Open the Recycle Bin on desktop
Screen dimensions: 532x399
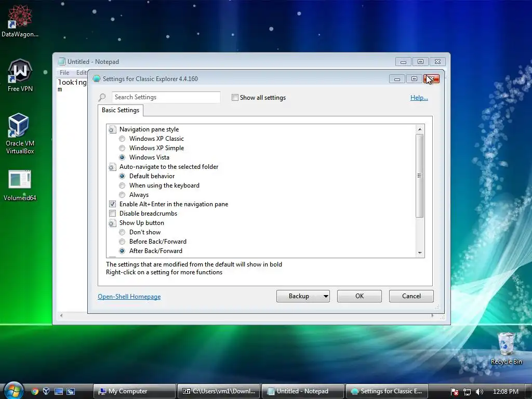tap(506, 348)
